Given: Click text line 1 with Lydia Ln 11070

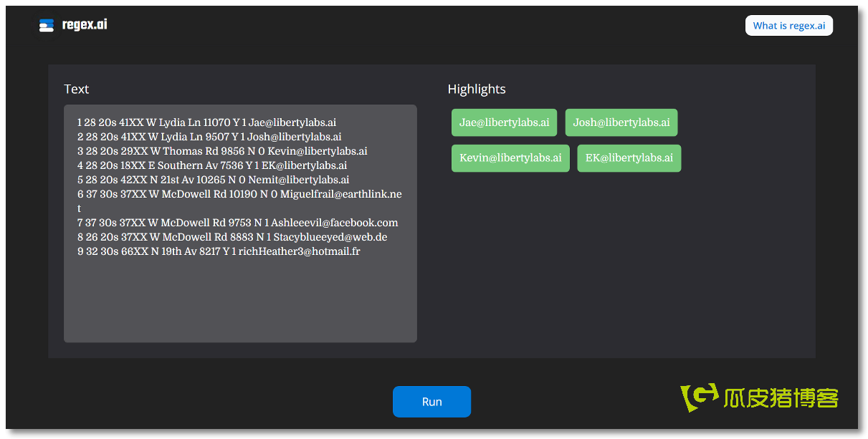Looking at the screenshot, I should [206, 122].
